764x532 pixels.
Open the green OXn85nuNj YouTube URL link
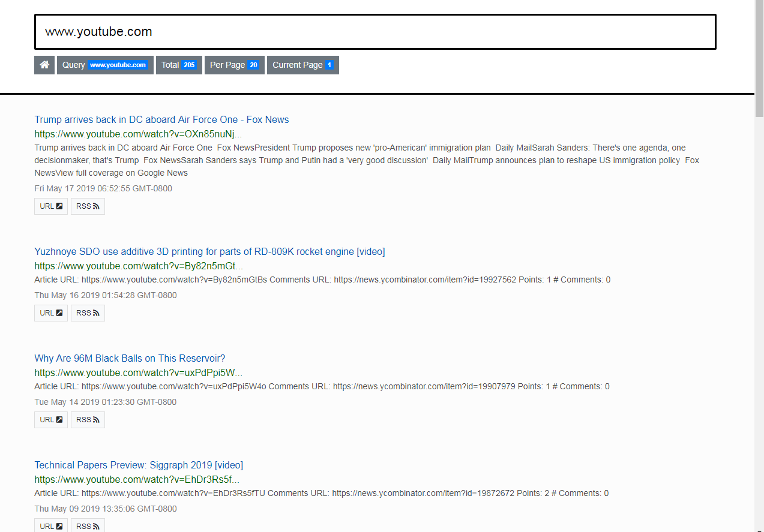[x=138, y=134]
